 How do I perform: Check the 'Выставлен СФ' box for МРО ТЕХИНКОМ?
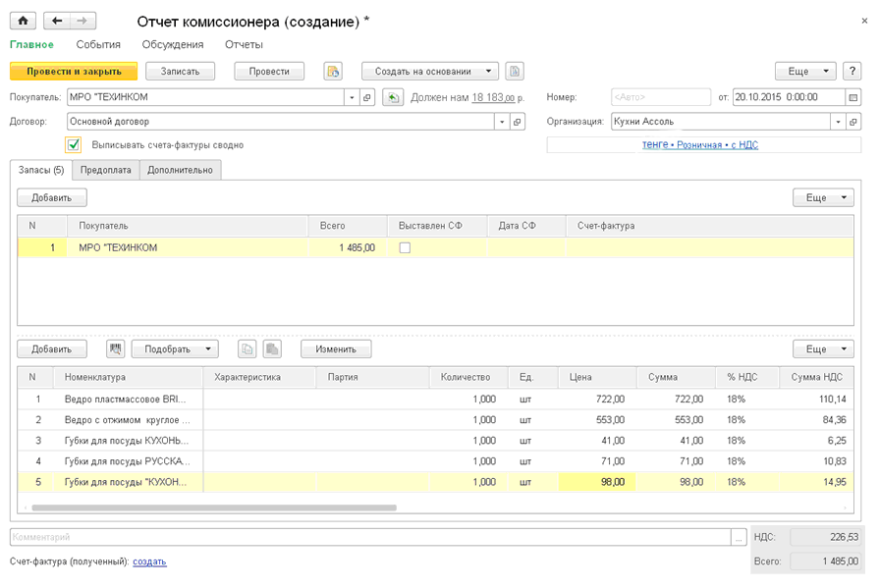tap(405, 248)
